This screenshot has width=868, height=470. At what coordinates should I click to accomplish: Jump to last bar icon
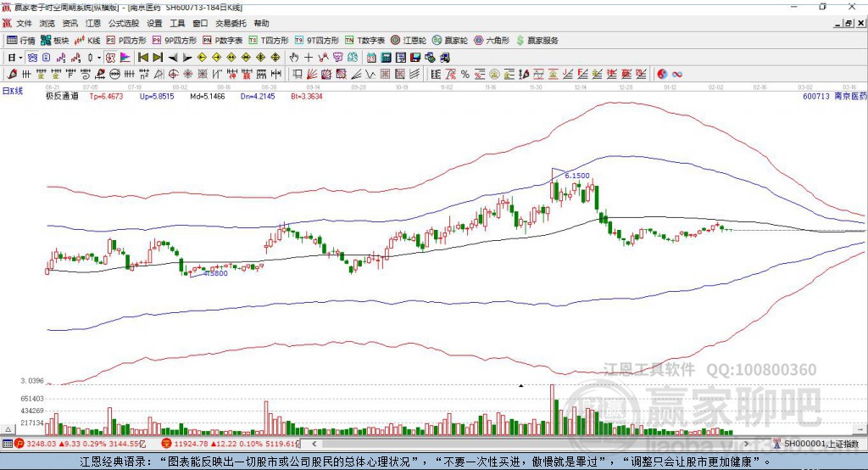(x=158, y=58)
